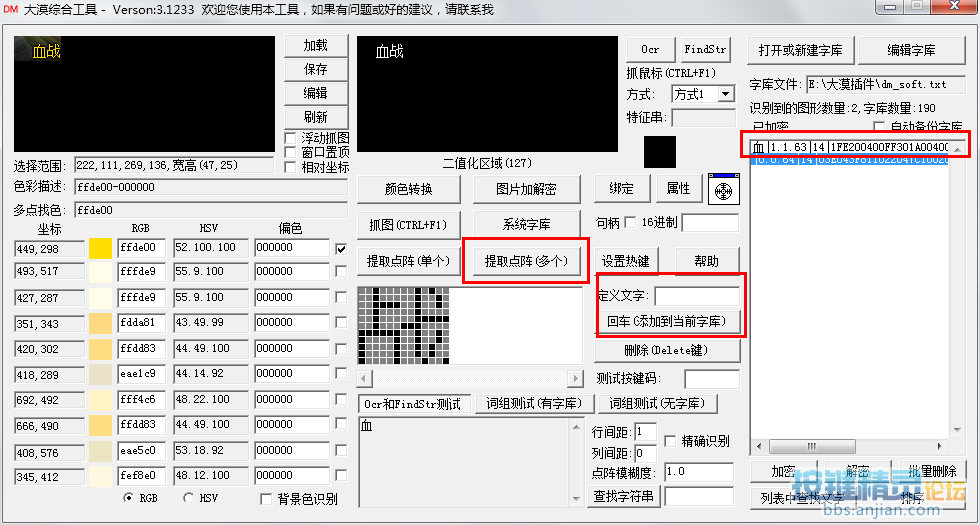Click the 列间距 input field

tap(646, 454)
